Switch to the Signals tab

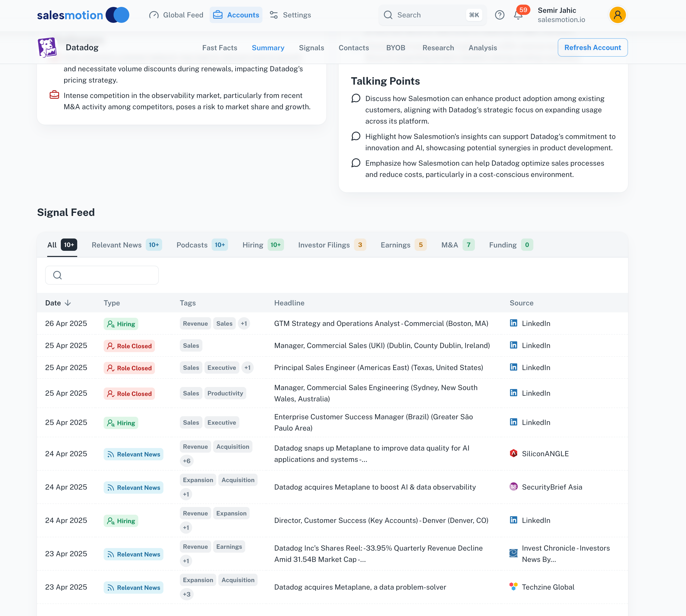click(x=311, y=48)
